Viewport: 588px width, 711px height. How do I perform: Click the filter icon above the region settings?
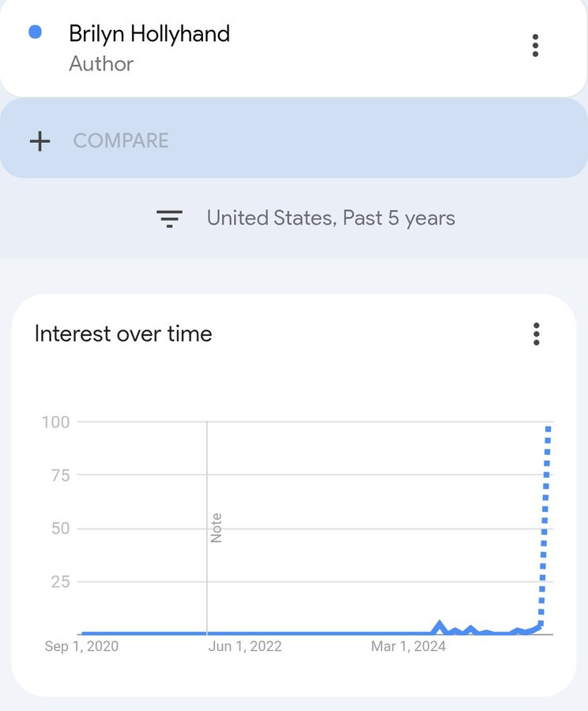coord(169,219)
